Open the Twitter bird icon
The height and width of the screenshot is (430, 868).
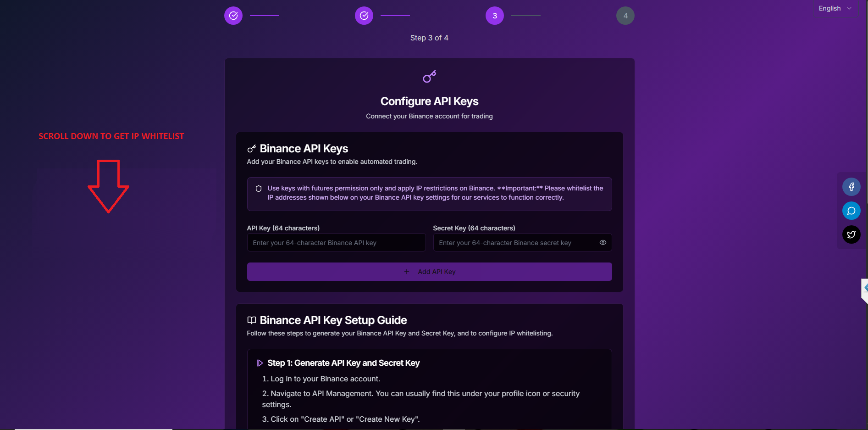851,235
